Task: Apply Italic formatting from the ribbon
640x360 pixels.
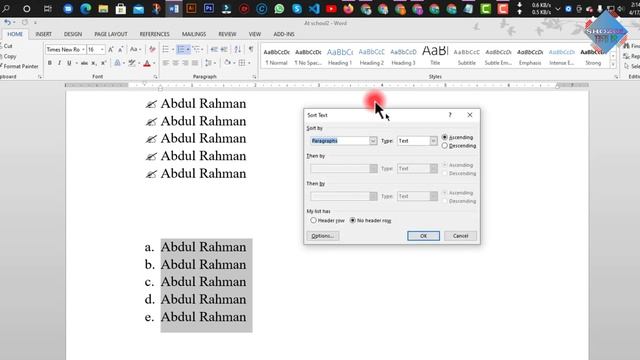Action: pos(60,63)
